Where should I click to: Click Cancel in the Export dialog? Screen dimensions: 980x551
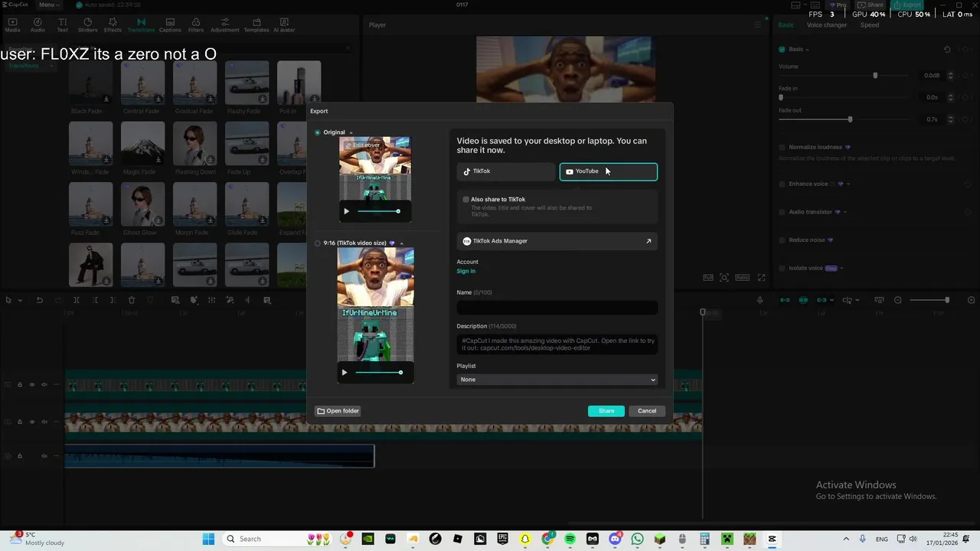647,411
